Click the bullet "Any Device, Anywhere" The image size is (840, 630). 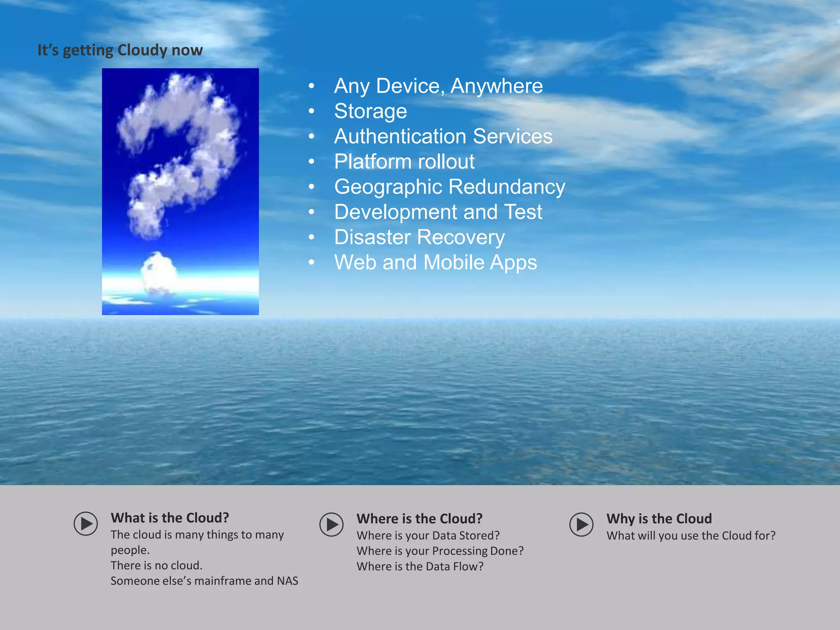click(x=438, y=86)
